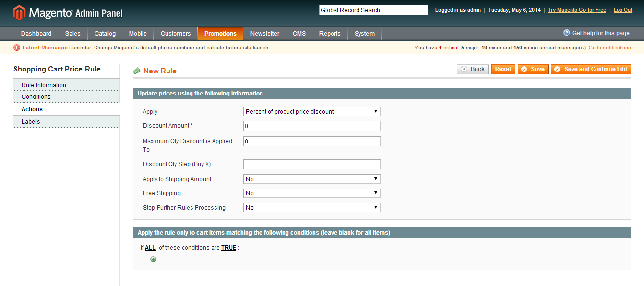Open the Try Magento Go for Free link

[x=577, y=10]
